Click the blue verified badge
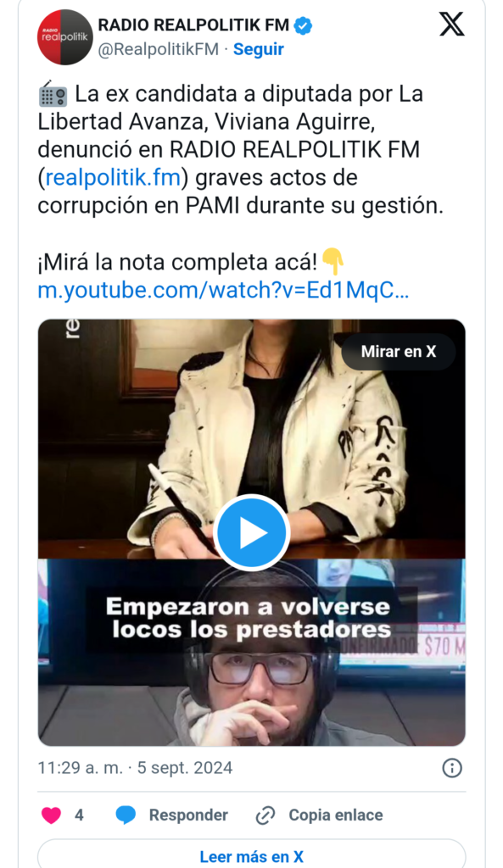 [303, 25]
